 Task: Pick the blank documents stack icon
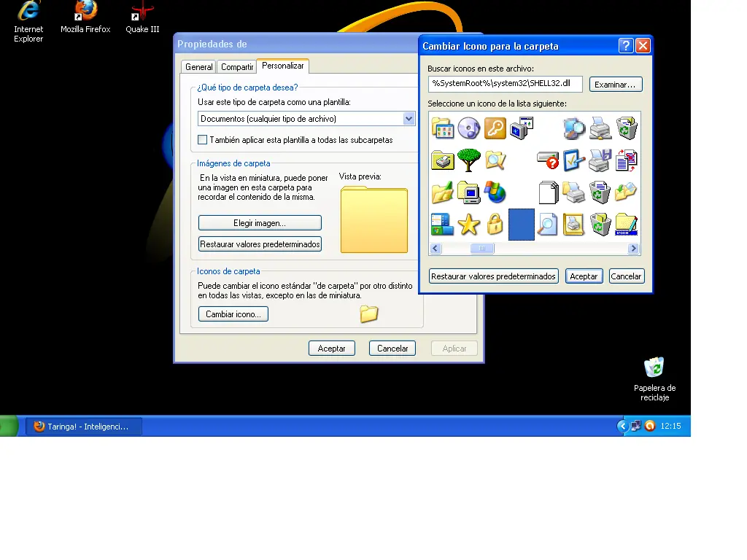click(x=549, y=192)
